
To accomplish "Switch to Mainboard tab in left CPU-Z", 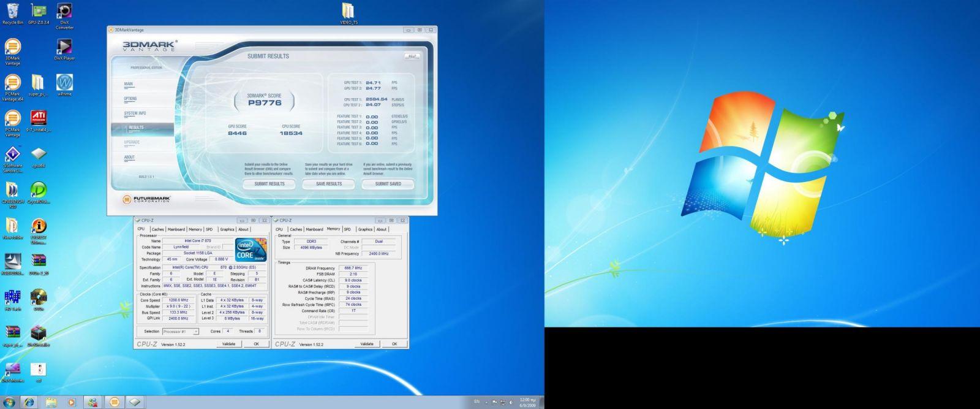I will tap(176, 229).
